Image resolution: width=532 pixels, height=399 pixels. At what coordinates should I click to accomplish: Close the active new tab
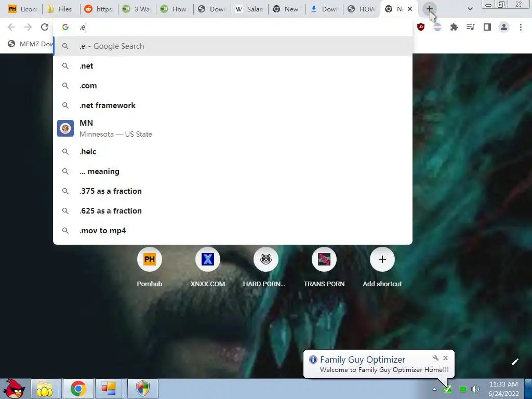pyautogui.click(x=410, y=9)
